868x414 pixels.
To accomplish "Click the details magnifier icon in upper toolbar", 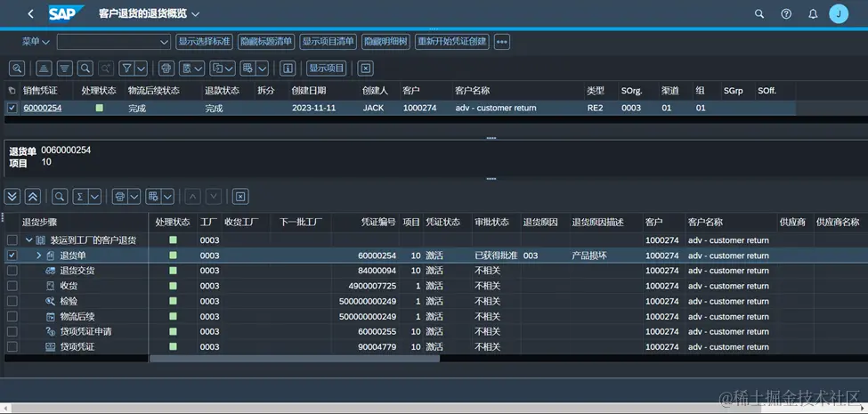I will click(x=17, y=68).
